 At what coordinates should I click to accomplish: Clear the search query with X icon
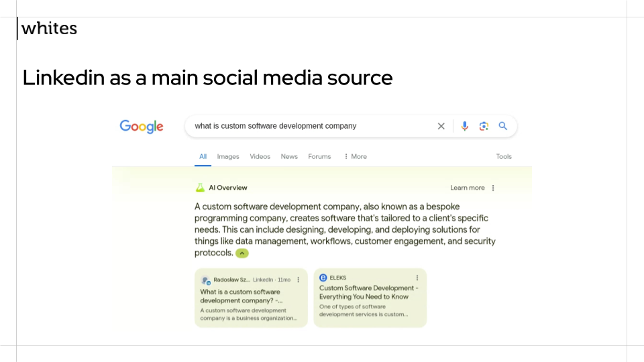pyautogui.click(x=441, y=126)
